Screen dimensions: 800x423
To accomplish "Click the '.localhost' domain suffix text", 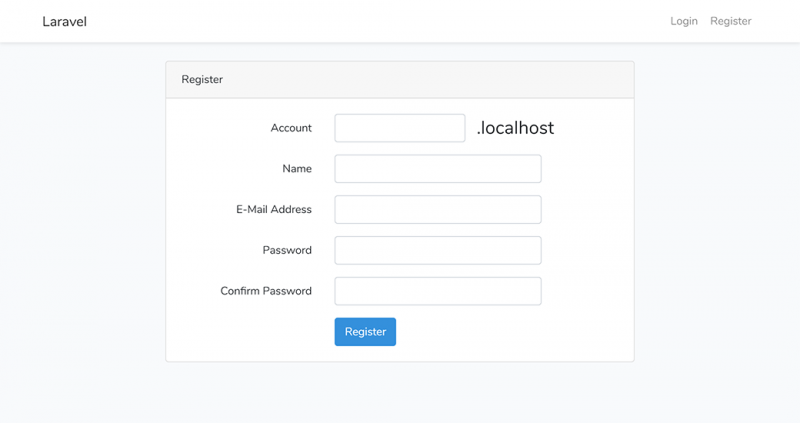I will (515, 128).
